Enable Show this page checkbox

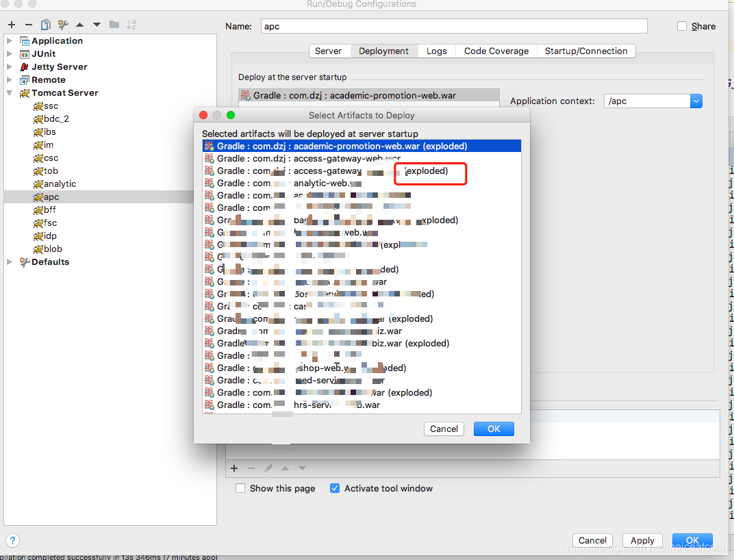click(240, 488)
